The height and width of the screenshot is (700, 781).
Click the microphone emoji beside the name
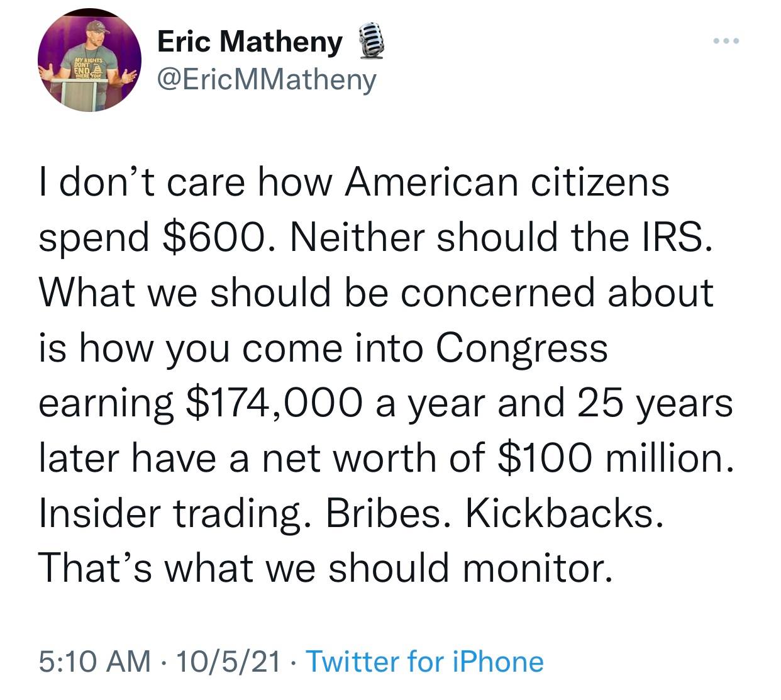pyautogui.click(x=370, y=41)
